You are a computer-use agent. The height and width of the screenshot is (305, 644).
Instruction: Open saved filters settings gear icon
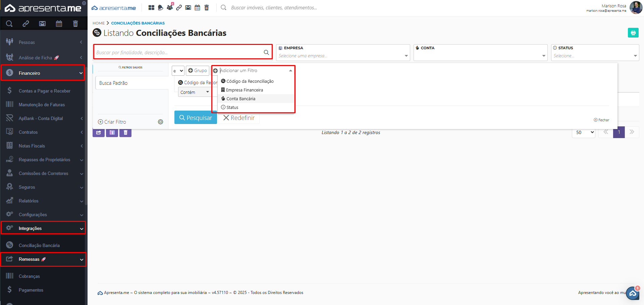160,122
